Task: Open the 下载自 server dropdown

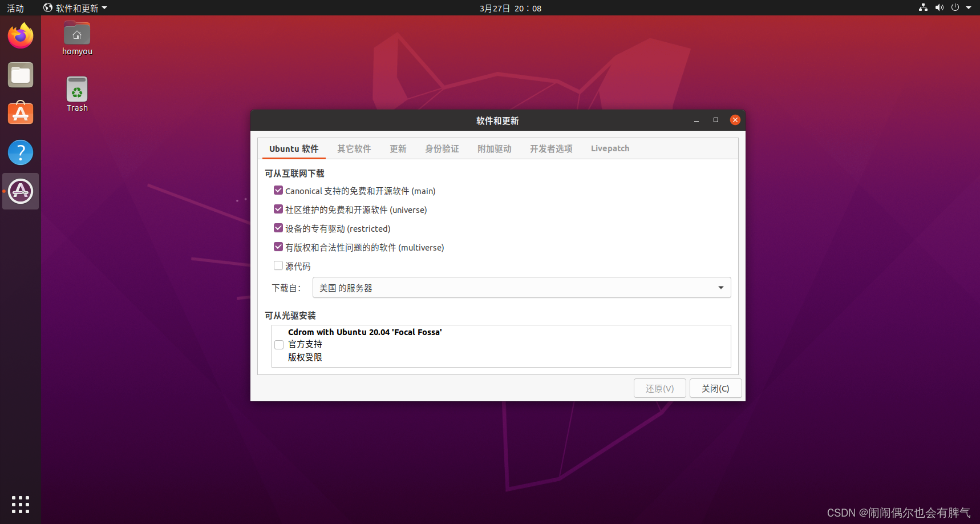Action: coord(522,288)
